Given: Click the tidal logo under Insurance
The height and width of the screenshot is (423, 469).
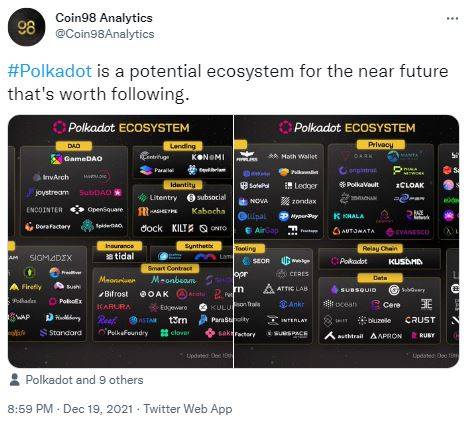Looking at the screenshot, I should click(x=120, y=256).
